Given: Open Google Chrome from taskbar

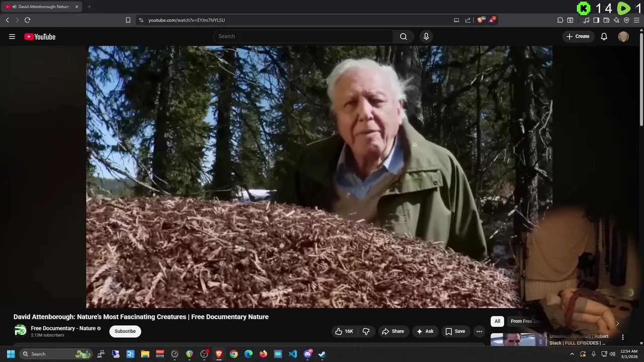Looking at the screenshot, I should (x=233, y=354).
